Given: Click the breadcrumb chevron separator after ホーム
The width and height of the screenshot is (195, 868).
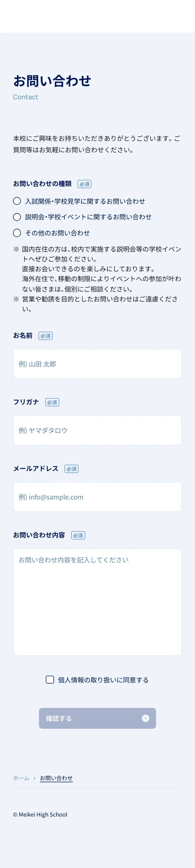Looking at the screenshot, I should coord(34,778).
